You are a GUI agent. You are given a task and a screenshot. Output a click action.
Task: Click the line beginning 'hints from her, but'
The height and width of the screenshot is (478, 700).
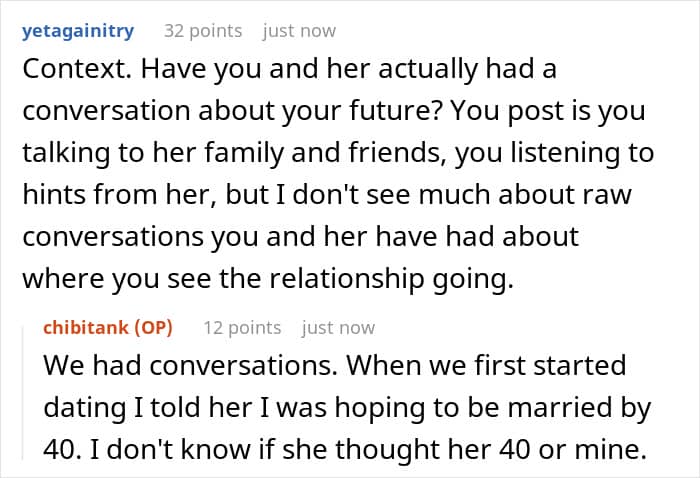[327, 195]
